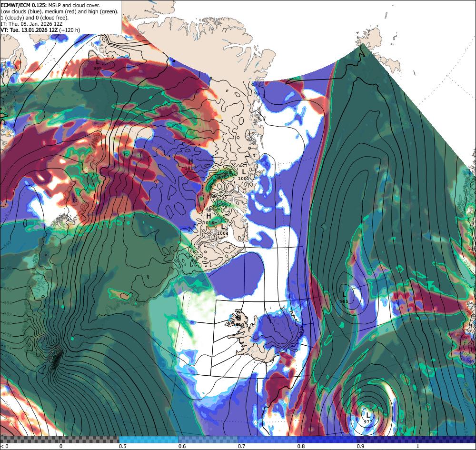Click the '0.7' scale label
This screenshot has width=476, height=450.
pyautogui.click(x=242, y=446)
